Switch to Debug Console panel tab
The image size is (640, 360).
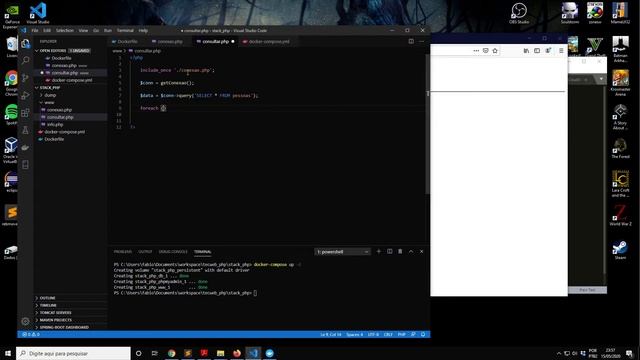tap(173, 252)
